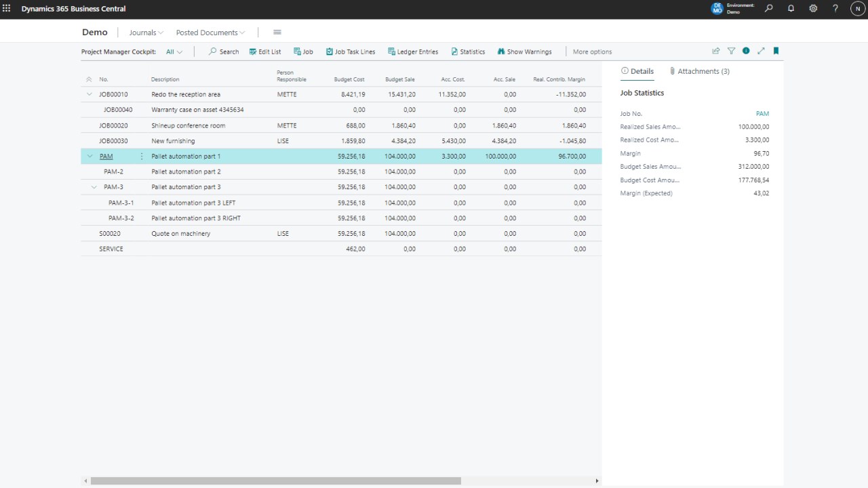Switch to Details tab
Viewport: 868px width, 488px height.
point(637,71)
